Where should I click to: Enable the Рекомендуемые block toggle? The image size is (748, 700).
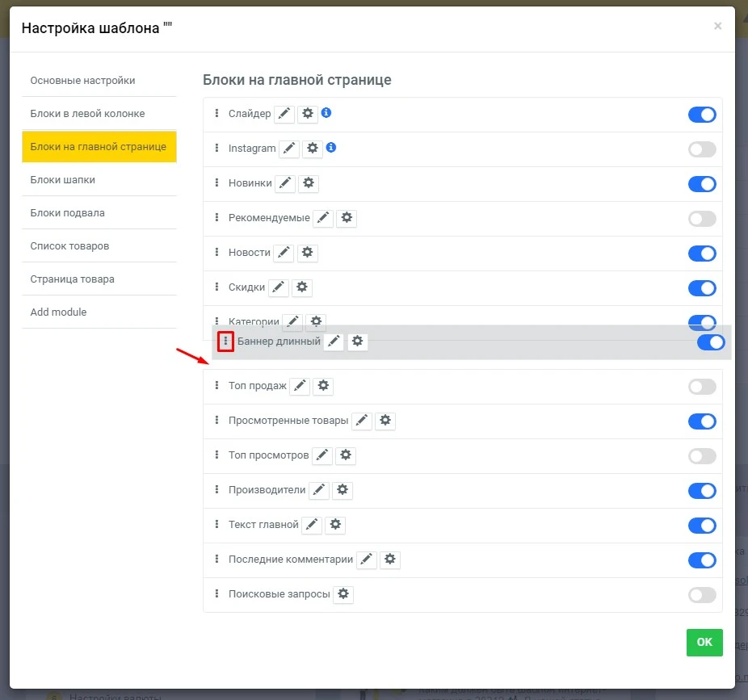tap(701, 219)
